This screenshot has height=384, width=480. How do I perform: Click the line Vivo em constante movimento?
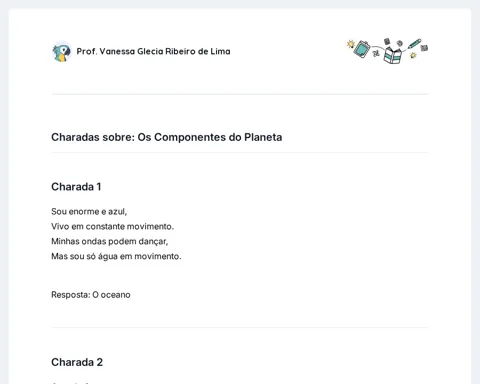[x=113, y=227]
